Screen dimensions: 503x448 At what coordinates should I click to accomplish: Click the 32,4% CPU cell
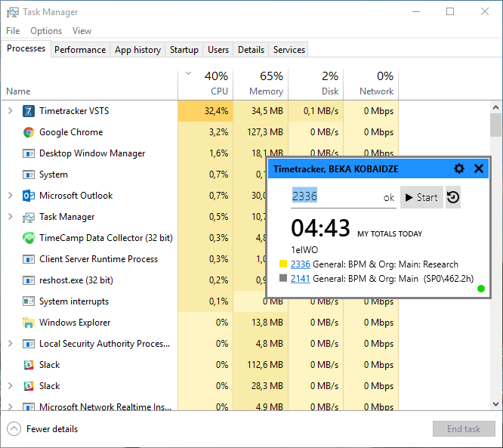coord(205,111)
